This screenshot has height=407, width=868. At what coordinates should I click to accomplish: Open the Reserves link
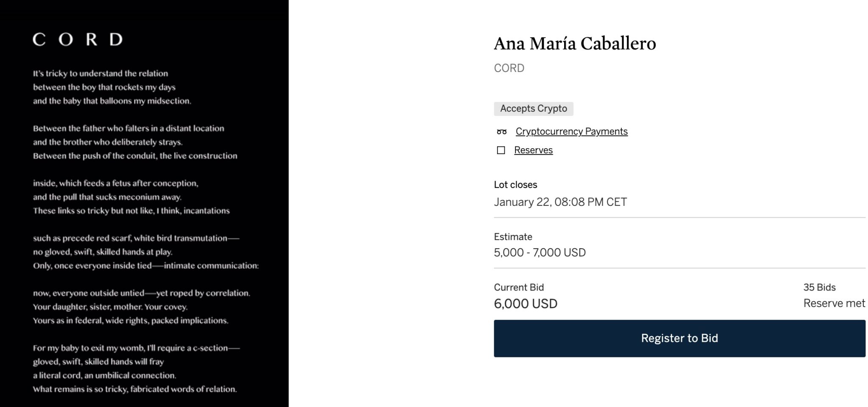(x=533, y=150)
